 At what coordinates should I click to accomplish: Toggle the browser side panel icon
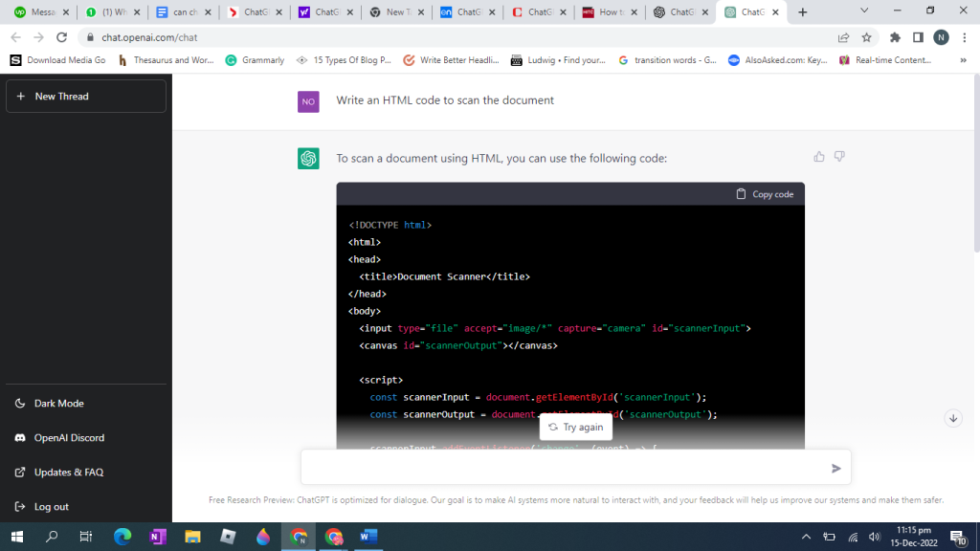click(x=918, y=37)
